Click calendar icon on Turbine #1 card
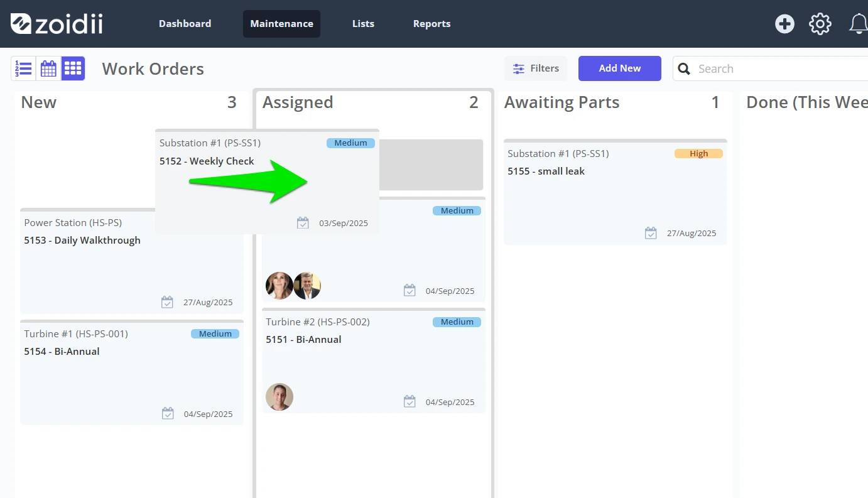 click(x=167, y=413)
